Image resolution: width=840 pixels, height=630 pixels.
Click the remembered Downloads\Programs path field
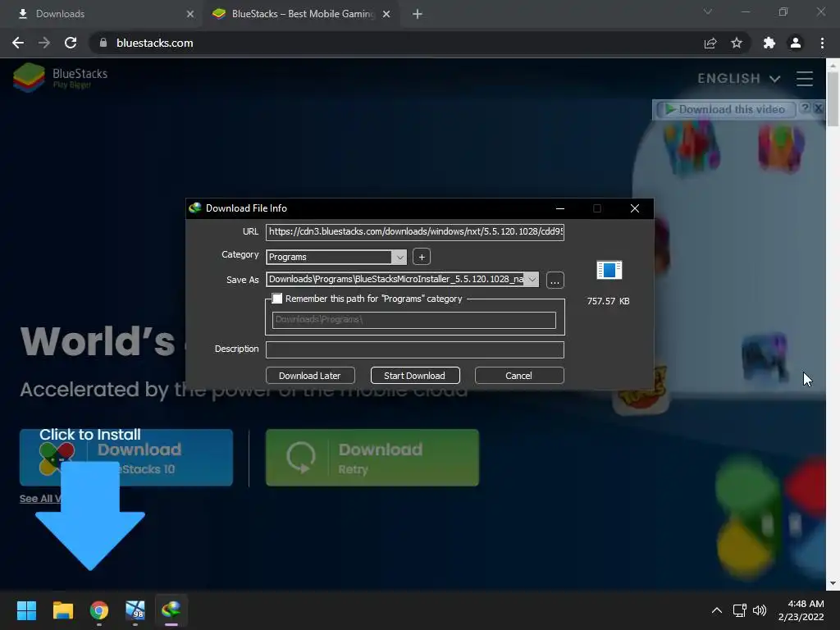tap(413, 320)
